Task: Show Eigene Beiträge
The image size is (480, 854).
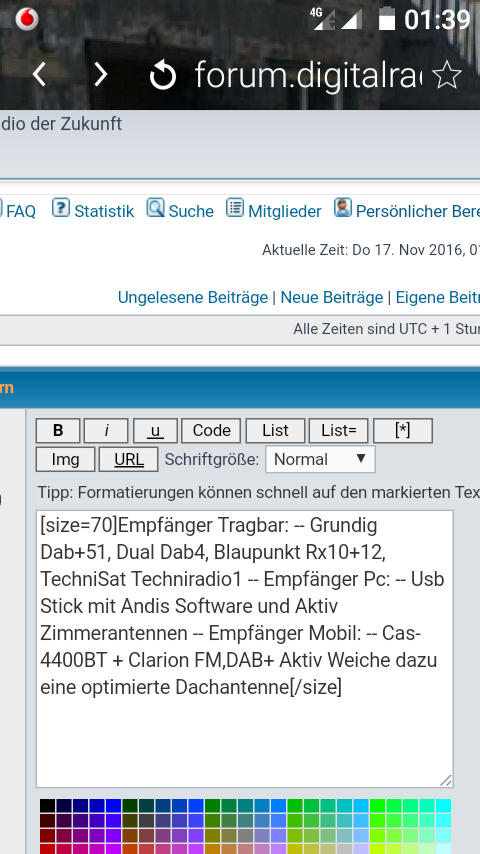Action: click(438, 297)
